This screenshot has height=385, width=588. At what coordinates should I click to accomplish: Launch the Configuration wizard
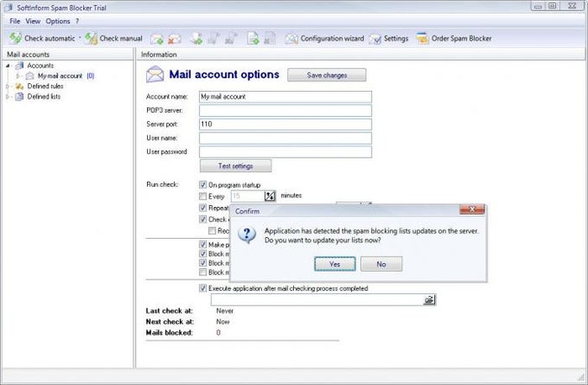click(324, 38)
